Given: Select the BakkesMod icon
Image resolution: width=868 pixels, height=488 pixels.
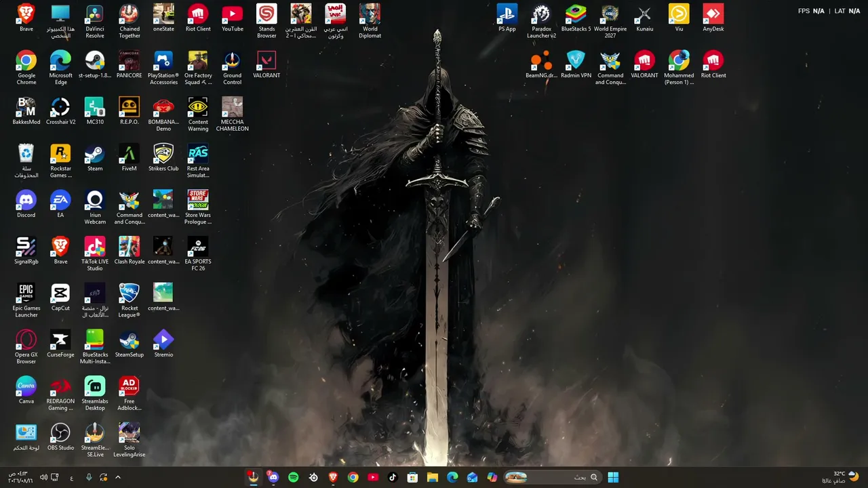Looking at the screenshot, I should point(26,112).
